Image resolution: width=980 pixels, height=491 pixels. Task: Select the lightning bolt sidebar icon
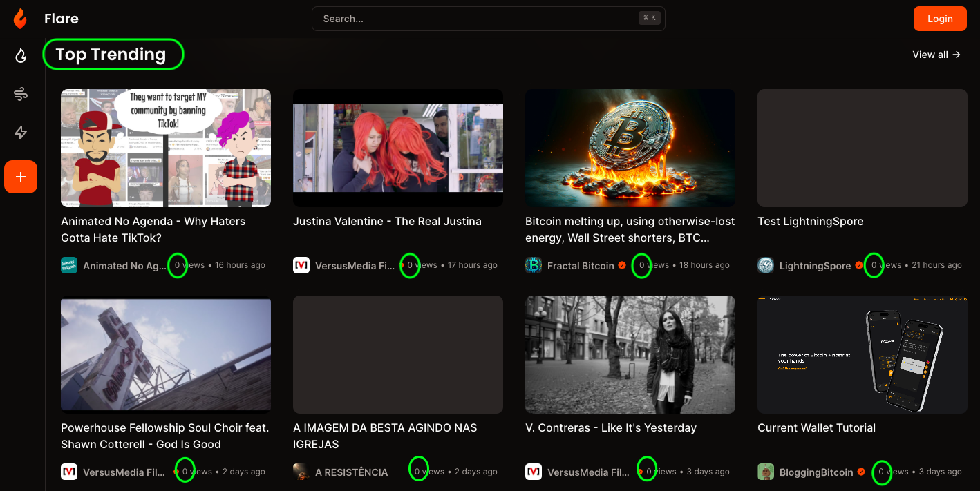point(21,133)
